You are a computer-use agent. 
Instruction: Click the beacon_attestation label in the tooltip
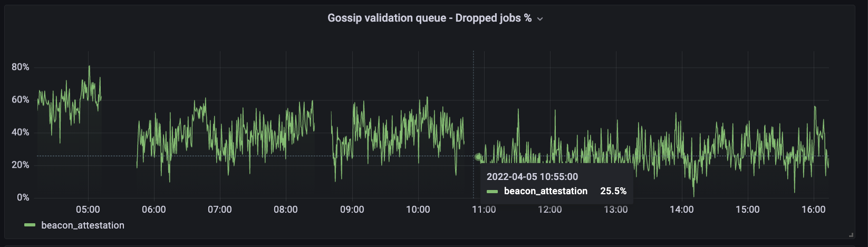coord(546,191)
